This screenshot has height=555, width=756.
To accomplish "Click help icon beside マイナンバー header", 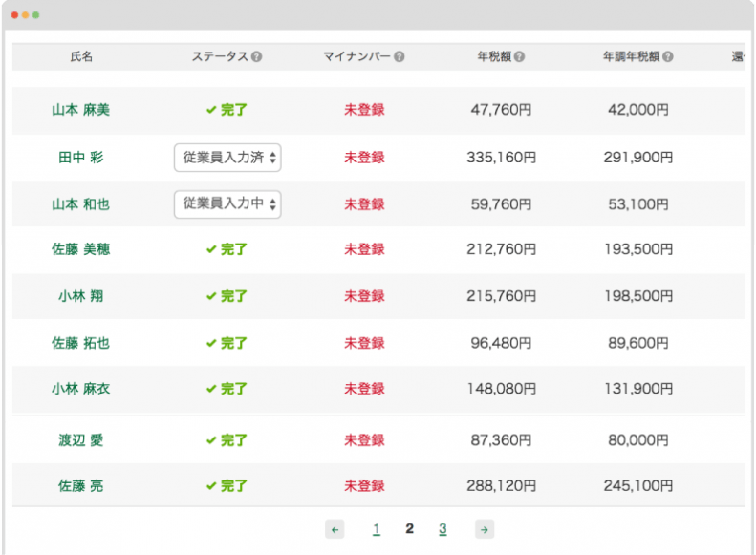I will pyautogui.click(x=399, y=57).
